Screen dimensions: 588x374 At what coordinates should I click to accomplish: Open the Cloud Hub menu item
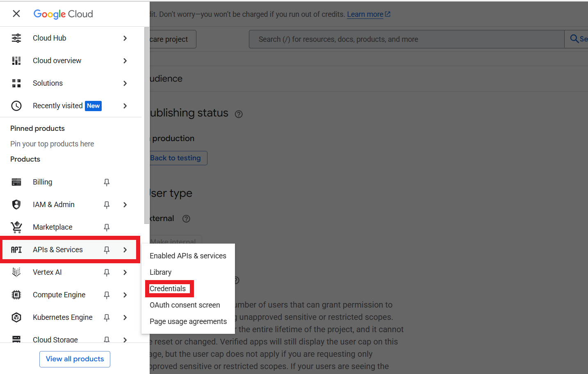point(50,38)
